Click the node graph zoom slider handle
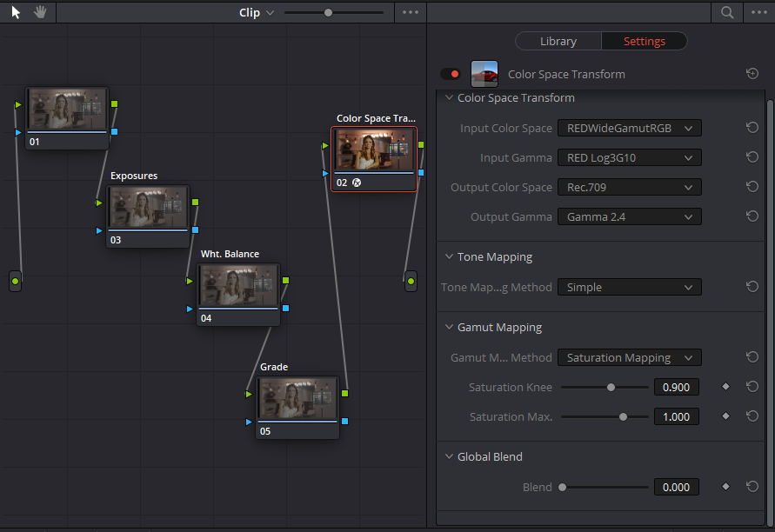Screen dimensions: 775x532 point(328,13)
